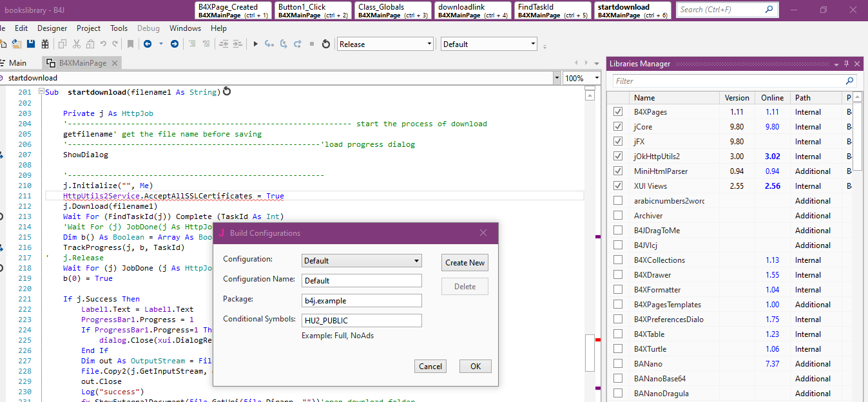
Task: Check the BANano library checkbox
Action: (x=618, y=363)
